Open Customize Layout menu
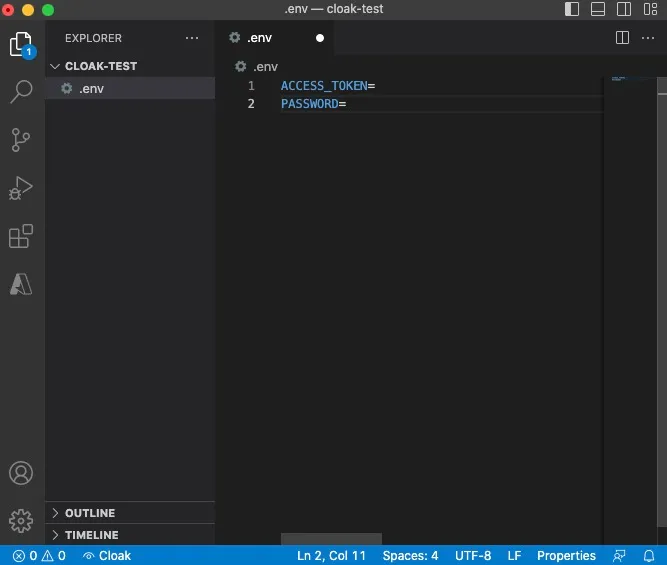This screenshot has height=565, width=667. tap(650, 9)
